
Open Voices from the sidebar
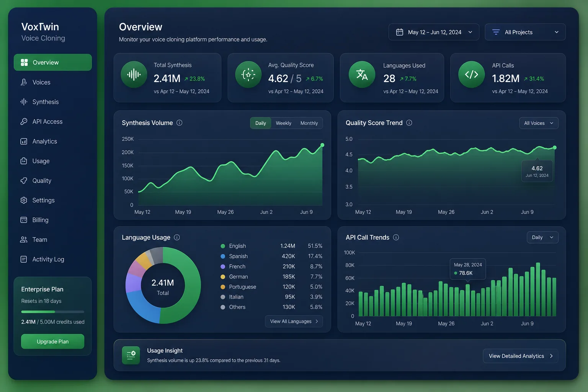point(53,82)
